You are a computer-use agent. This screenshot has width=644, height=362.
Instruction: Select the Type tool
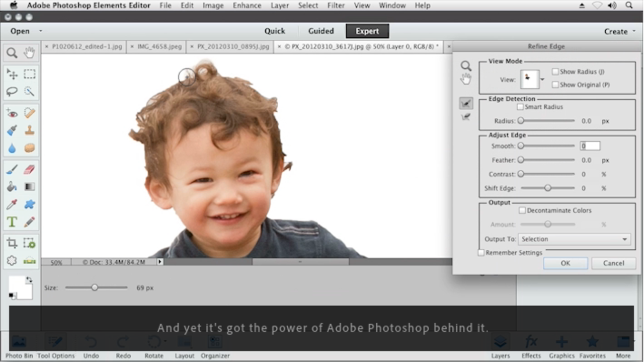12,222
